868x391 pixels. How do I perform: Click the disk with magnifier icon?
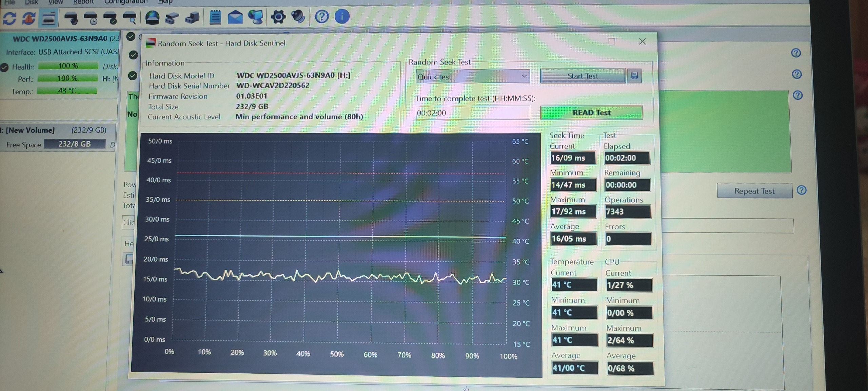(130, 18)
